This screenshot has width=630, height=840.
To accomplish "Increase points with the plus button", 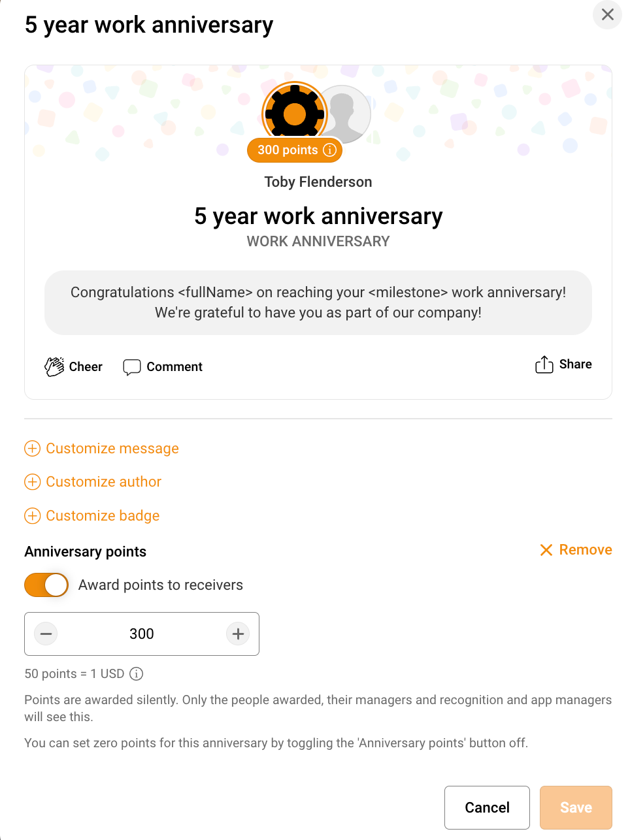I will coord(238,634).
